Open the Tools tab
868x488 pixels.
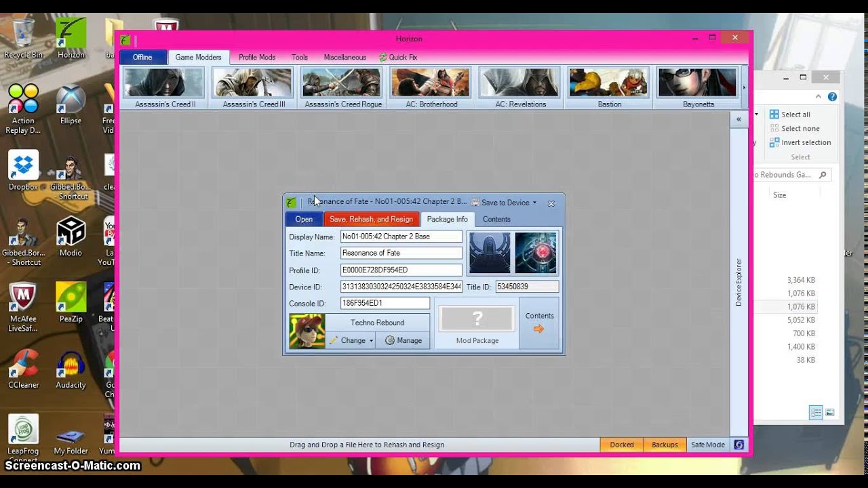tap(300, 58)
